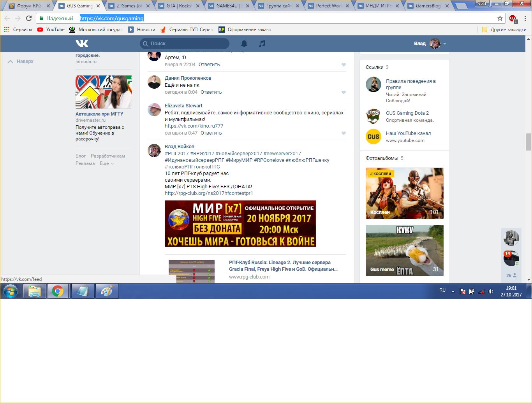
Task: Open the Другие закладки bookmarks folder
Action: tap(504, 30)
